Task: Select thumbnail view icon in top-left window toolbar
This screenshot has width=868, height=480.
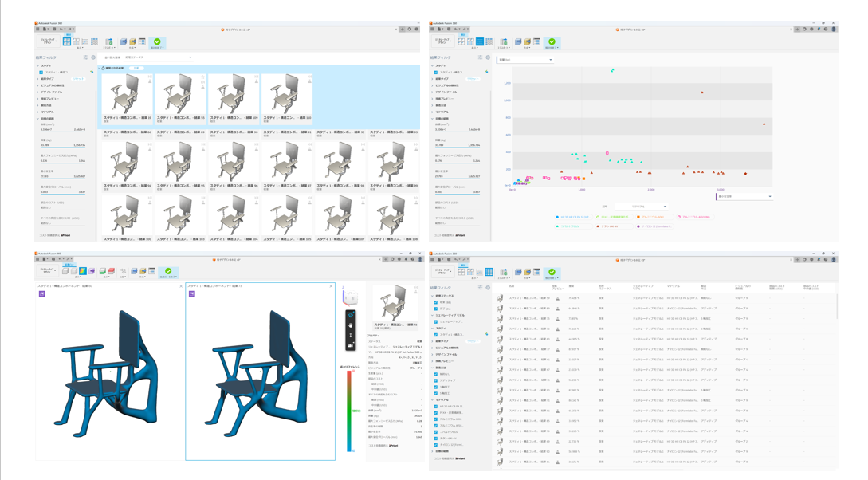Action: 67,41
